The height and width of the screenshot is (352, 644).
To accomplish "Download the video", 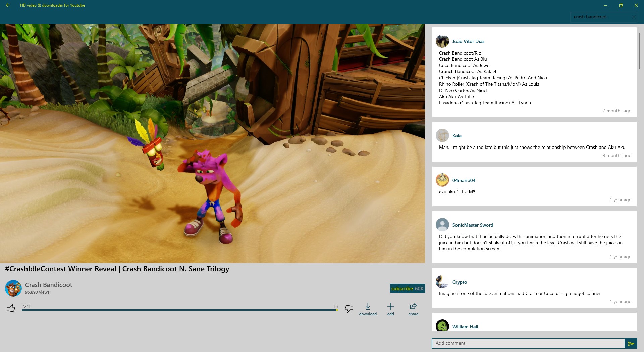I will click(368, 309).
